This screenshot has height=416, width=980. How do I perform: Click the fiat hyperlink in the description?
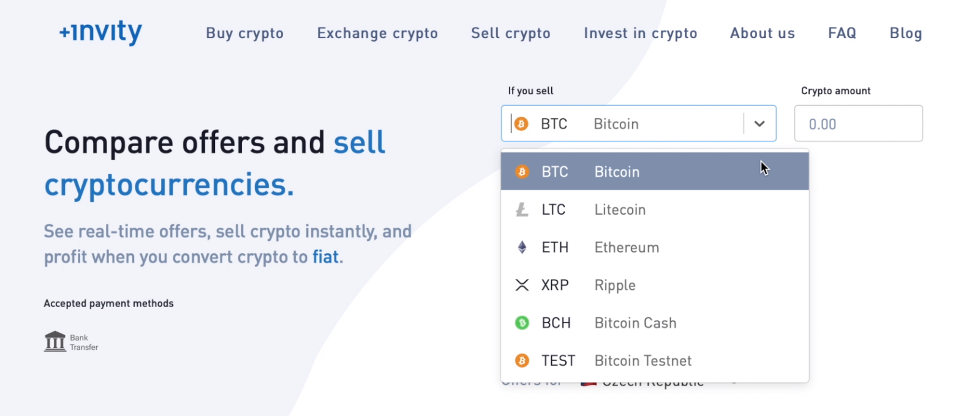pyautogui.click(x=326, y=257)
